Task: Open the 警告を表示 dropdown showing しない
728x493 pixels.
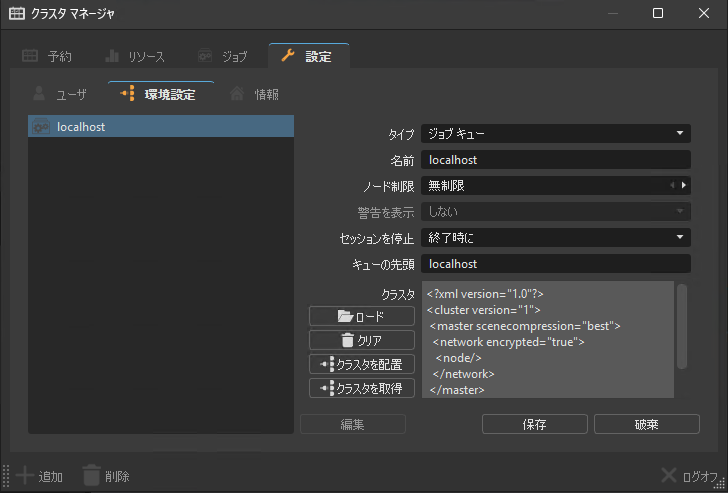Action: [556, 212]
